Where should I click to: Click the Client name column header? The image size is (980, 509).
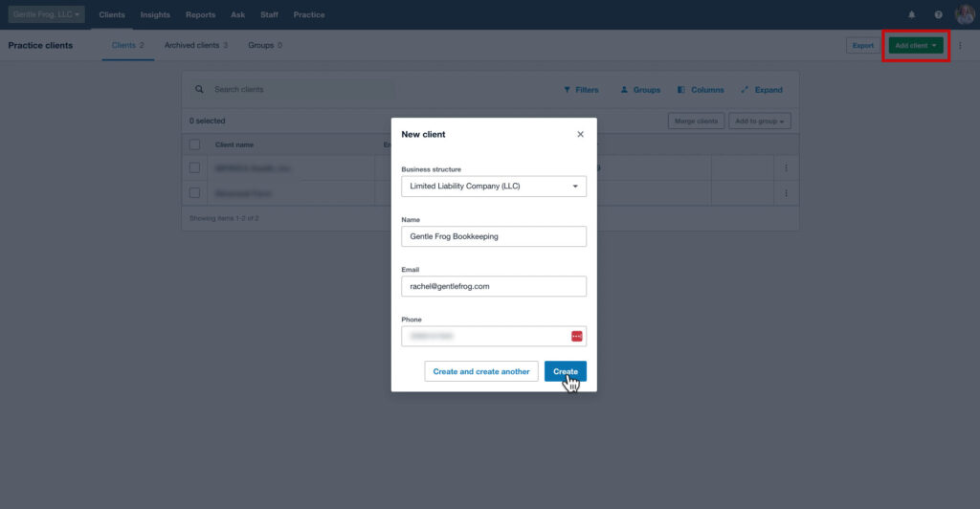click(234, 144)
